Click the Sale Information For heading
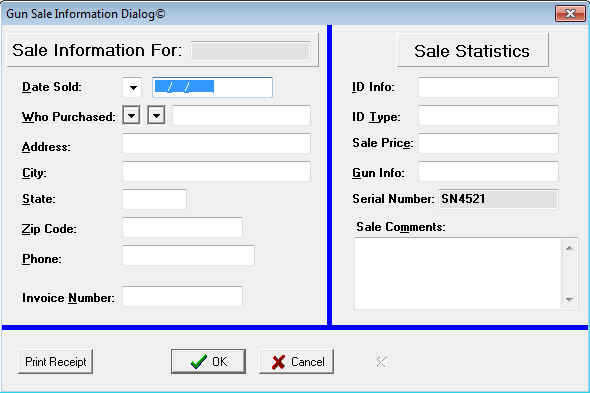Screen dimensions: 590x393 [97, 50]
